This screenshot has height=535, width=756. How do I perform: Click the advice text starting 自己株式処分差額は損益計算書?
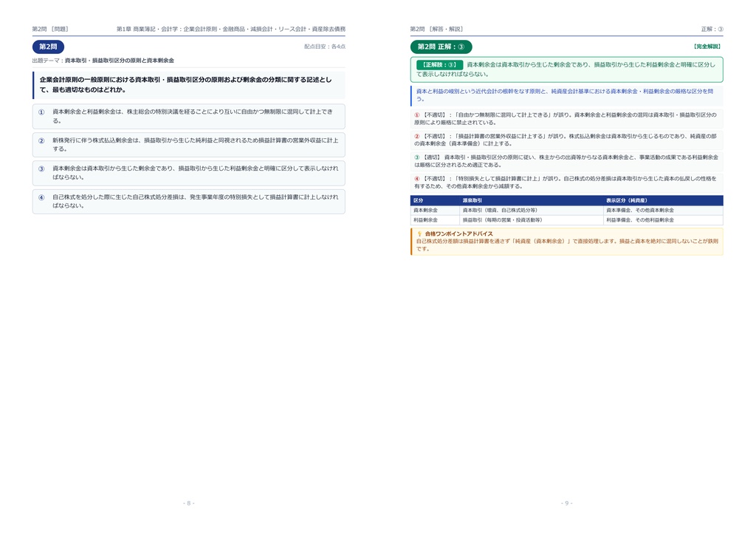coord(567,245)
